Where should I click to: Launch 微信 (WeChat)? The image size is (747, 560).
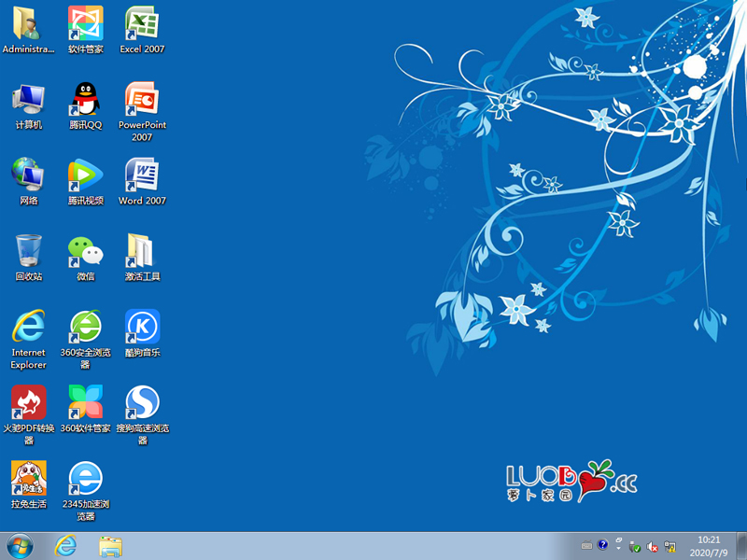[x=85, y=250]
